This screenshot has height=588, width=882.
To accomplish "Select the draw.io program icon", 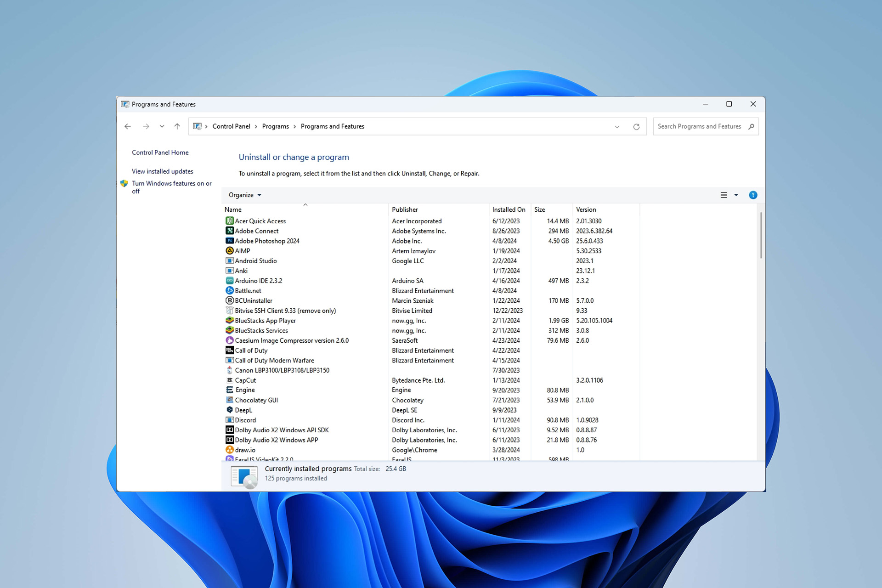I will click(230, 450).
